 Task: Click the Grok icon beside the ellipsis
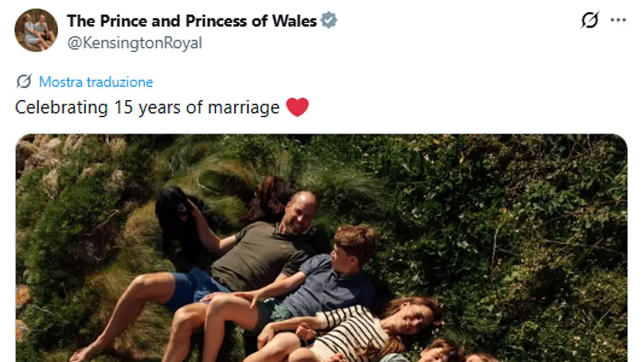(x=590, y=20)
